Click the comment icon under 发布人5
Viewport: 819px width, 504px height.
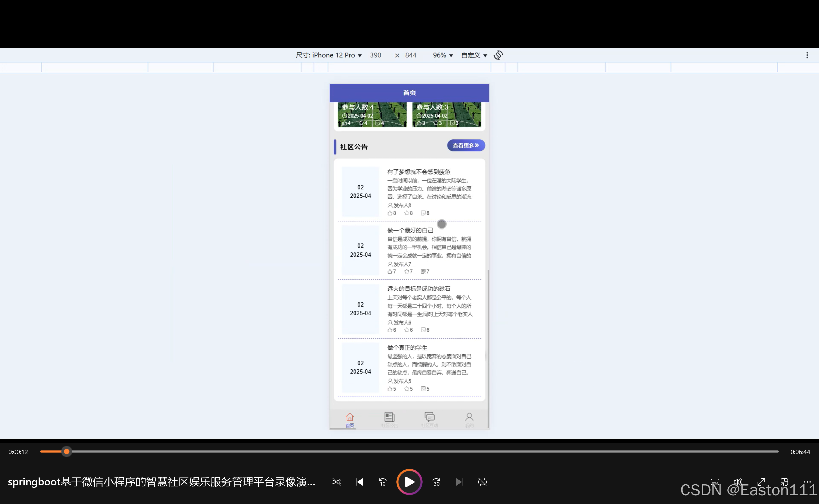pos(423,389)
